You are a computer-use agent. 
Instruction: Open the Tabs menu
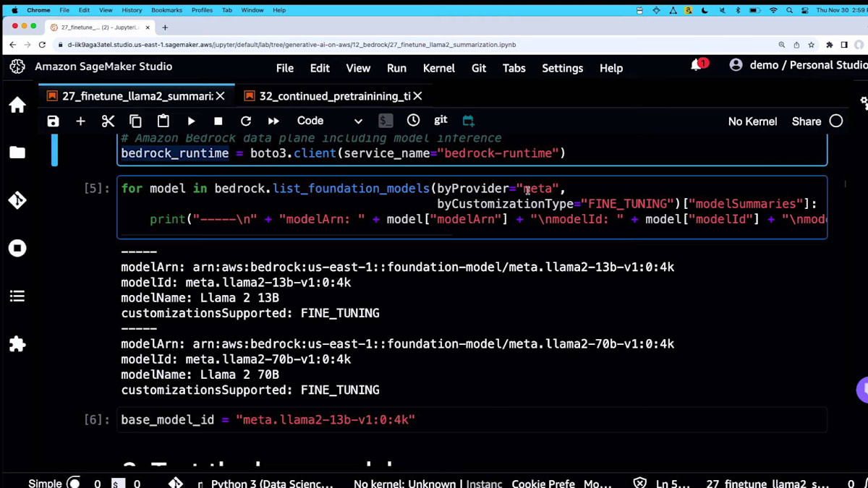click(514, 68)
